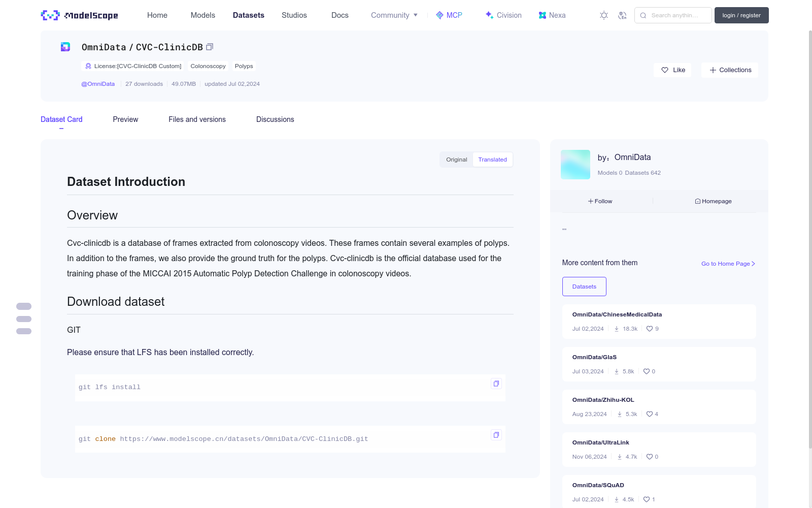Click the OmniData dataset avatar icon
The height and width of the screenshot is (508, 812).
[x=65, y=47]
